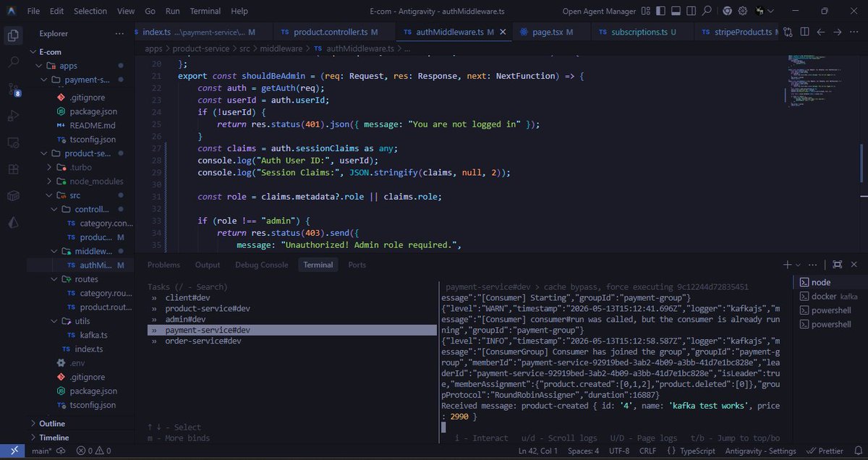868x460 pixels.
Task: Switch to subscriptions.ts editor tab
Action: pyautogui.click(x=642, y=32)
